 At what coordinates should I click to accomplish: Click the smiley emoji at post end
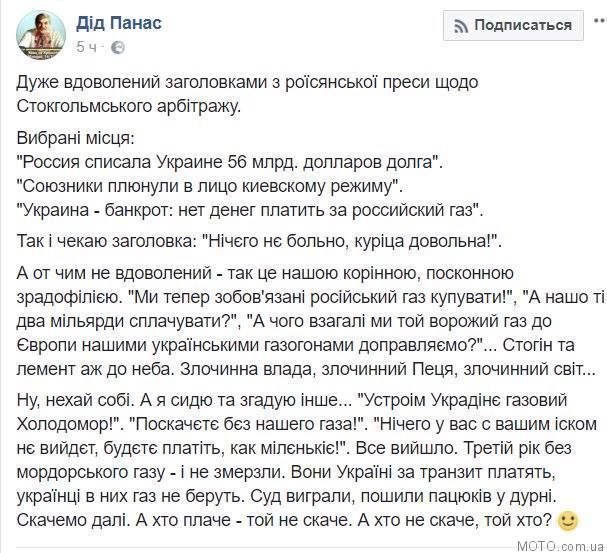coord(568,520)
